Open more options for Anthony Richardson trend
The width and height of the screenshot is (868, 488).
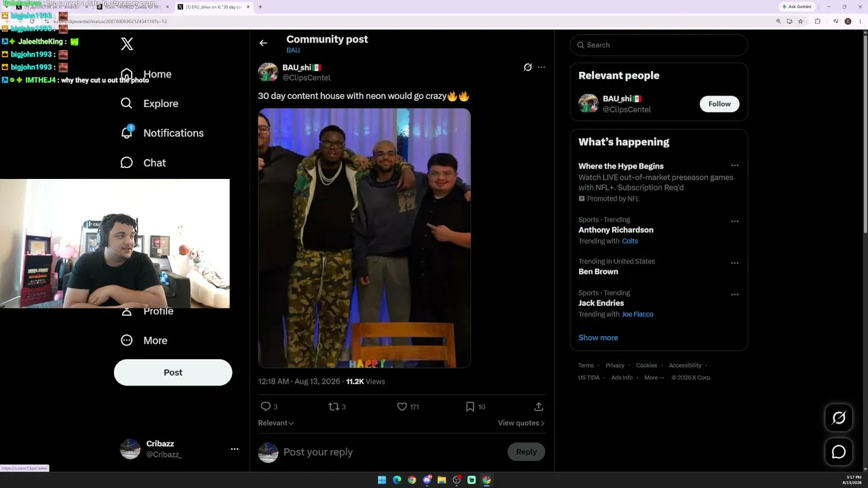coord(734,221)
